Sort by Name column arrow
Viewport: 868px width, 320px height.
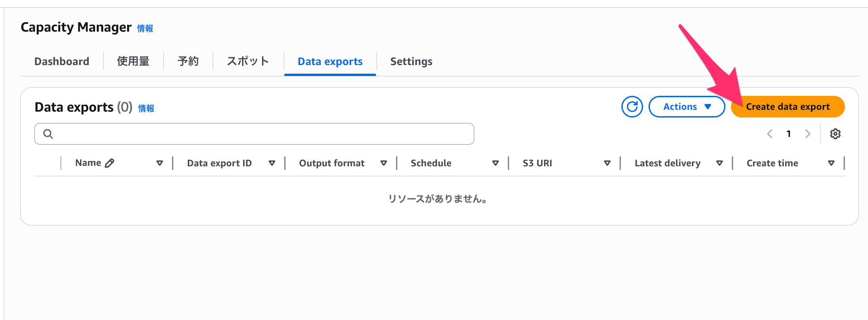pos(159,163)
